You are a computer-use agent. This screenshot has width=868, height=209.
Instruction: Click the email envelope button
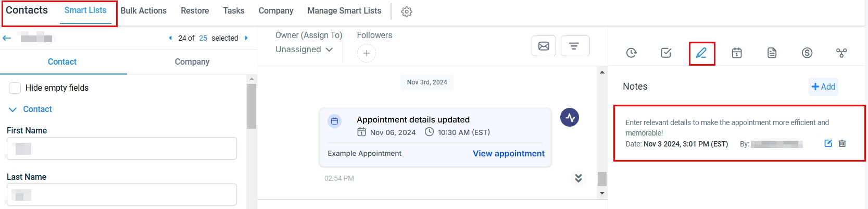click(544, 46)
